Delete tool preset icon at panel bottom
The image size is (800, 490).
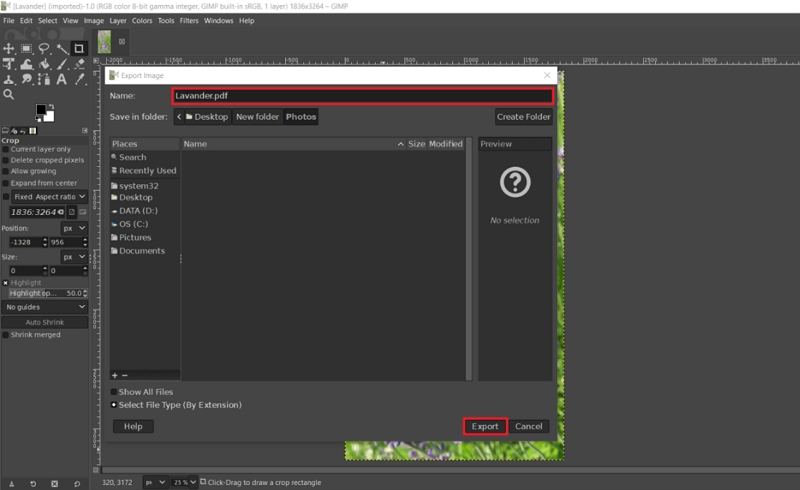[55, 484]
